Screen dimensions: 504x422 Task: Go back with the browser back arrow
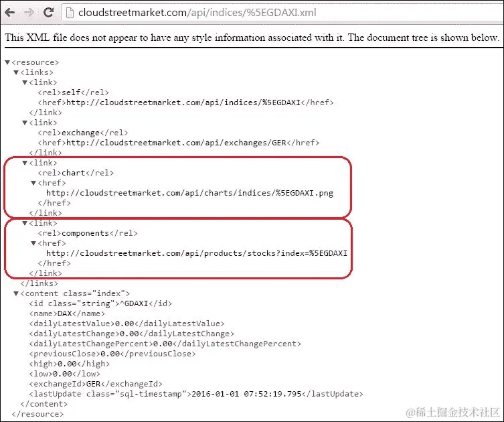pos(10,13)
